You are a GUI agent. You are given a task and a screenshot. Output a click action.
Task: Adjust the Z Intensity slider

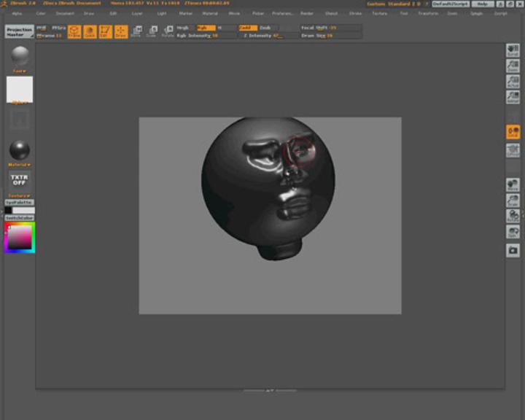[268, 36]
